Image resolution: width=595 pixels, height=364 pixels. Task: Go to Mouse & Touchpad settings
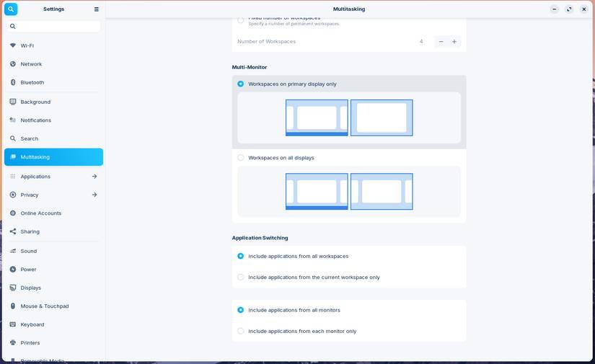(53, 306)
